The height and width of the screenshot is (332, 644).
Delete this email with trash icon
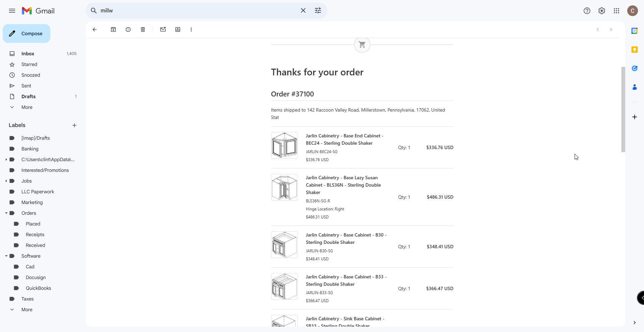(x=143, y=29)
